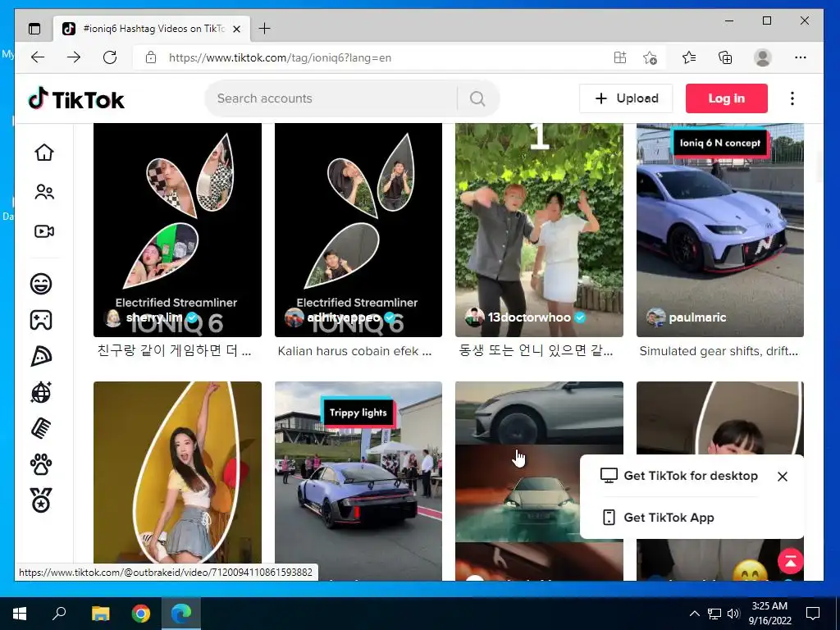Screen dimensions: 840x630
Task: Open the Collections icon in Edge
Action: point(725,57)
